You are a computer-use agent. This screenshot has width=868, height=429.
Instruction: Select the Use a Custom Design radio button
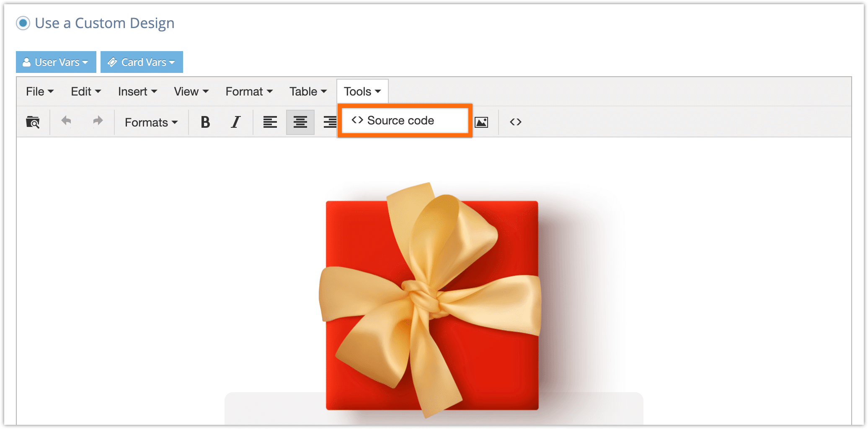pos(23,23)
